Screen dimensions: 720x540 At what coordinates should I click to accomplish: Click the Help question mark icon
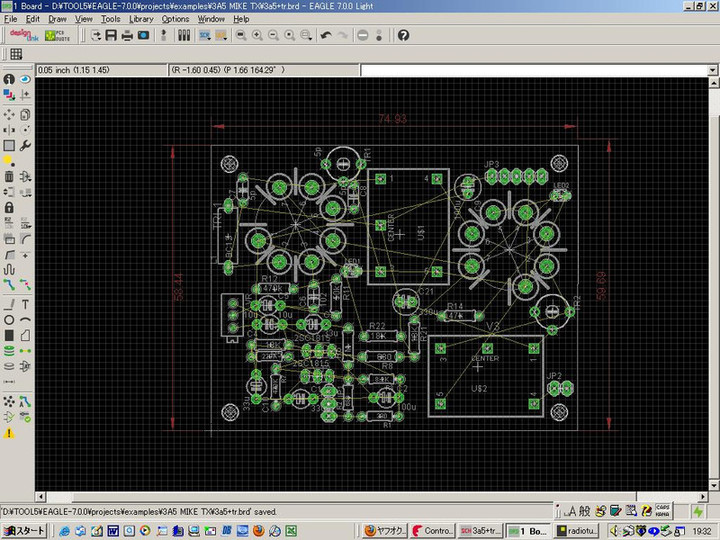[x=403, y=35]
